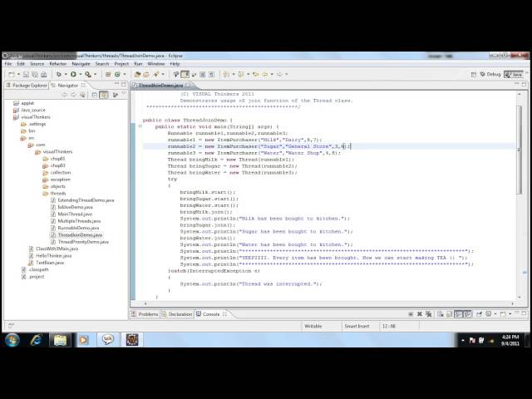This screenshot has height=399, width=532.
Task: Click the Open Task toolbar icon
Action: pos(146,74)
